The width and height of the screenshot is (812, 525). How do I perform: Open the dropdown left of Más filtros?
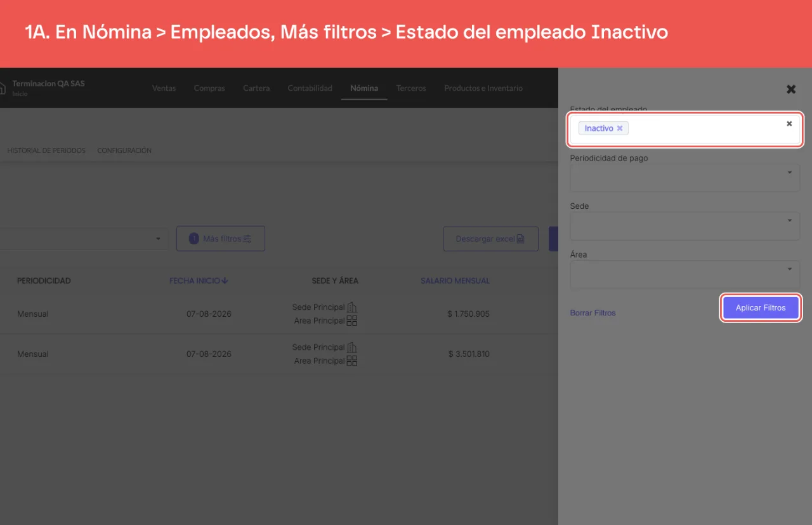pos(84,239)
